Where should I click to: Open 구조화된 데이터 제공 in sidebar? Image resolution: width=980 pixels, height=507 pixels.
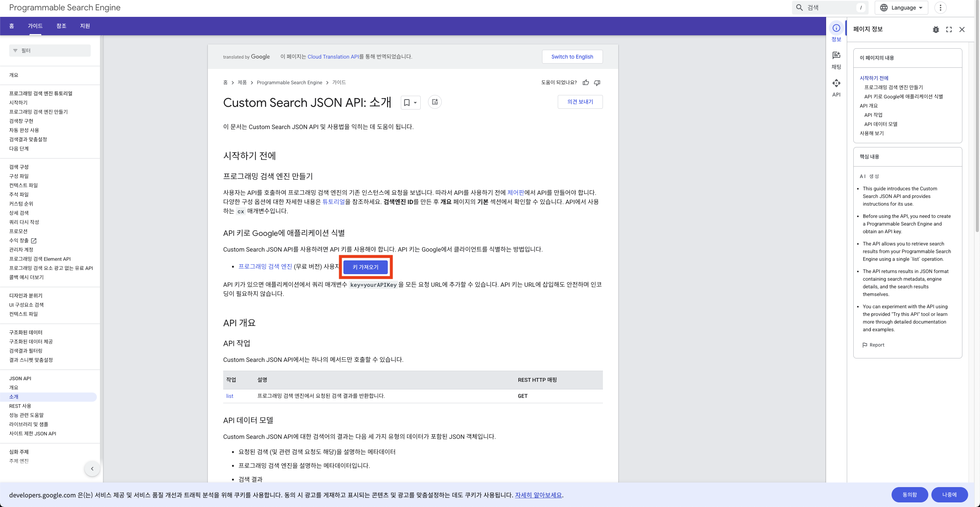(x=31, y=342)
